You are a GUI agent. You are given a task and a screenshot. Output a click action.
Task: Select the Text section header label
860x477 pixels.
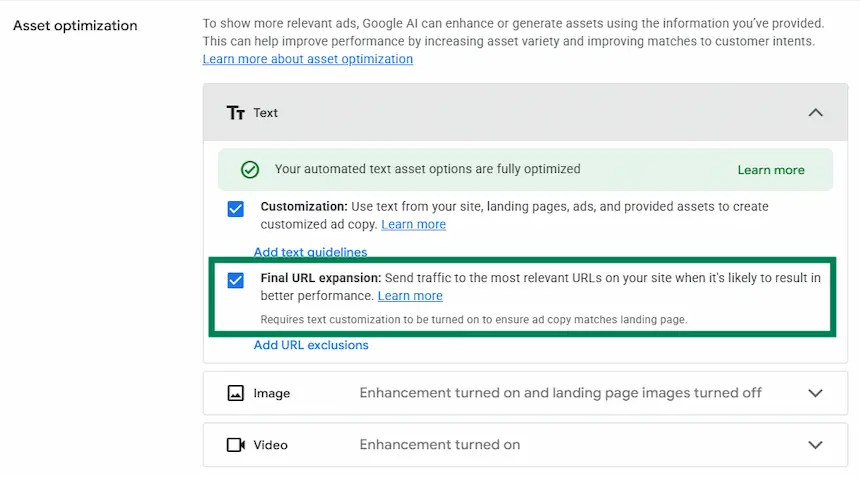[265, 113]
